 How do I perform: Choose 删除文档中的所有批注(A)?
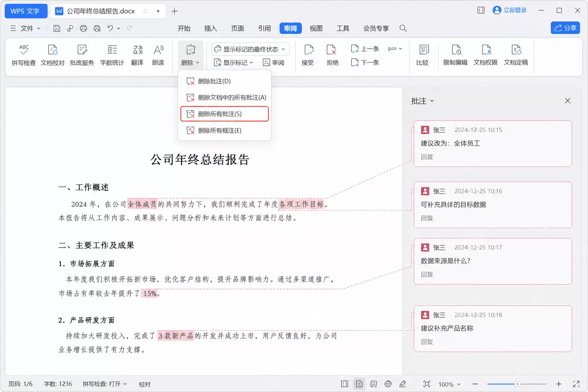(x=224, y=98)
